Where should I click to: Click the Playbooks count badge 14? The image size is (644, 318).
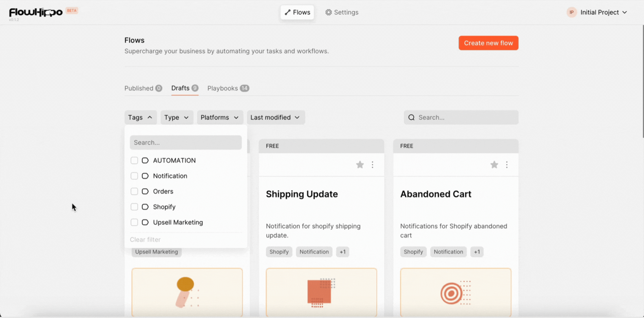point(245,88)
